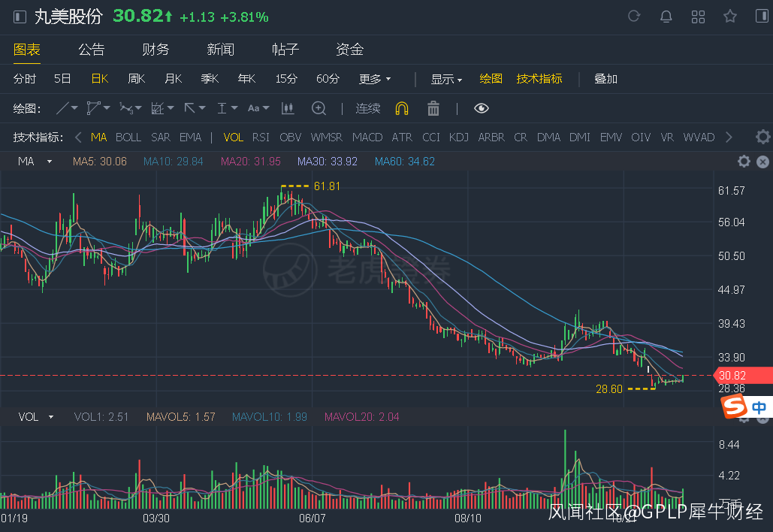Image resolution: width=773 pixels, height=532 pixels.
Task: Switch to the 财务 tab
Action: click(x=156, y=50)
